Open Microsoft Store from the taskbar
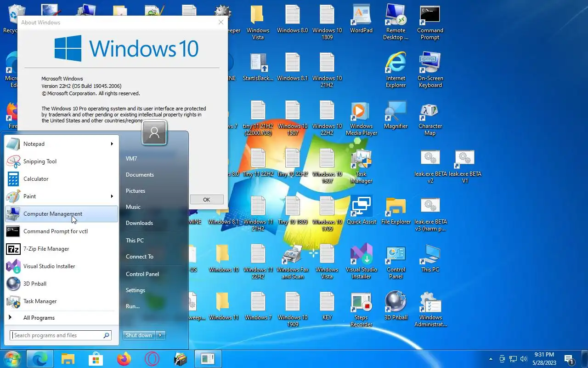588x368 pixels. [96, 359]
